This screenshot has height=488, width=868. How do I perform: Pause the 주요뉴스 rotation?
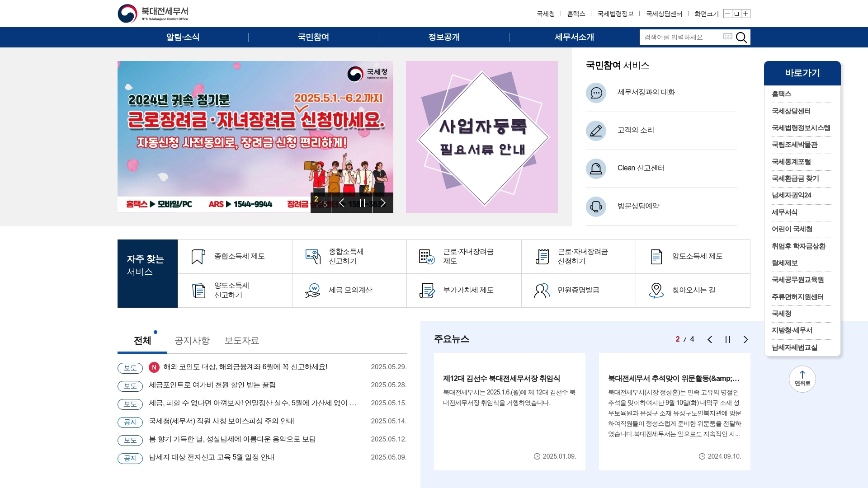728,339
